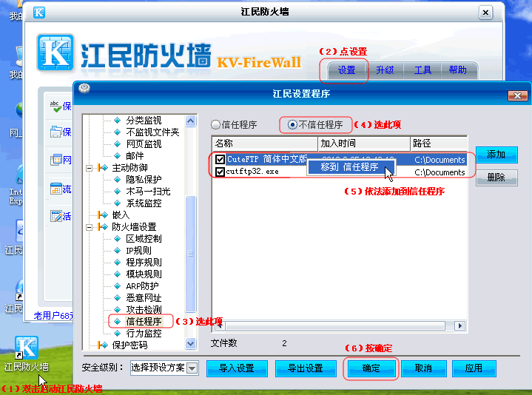This screenshot has width=532, height=395.
Task: Select 区域控制 tree item
Action: point(144,239)
